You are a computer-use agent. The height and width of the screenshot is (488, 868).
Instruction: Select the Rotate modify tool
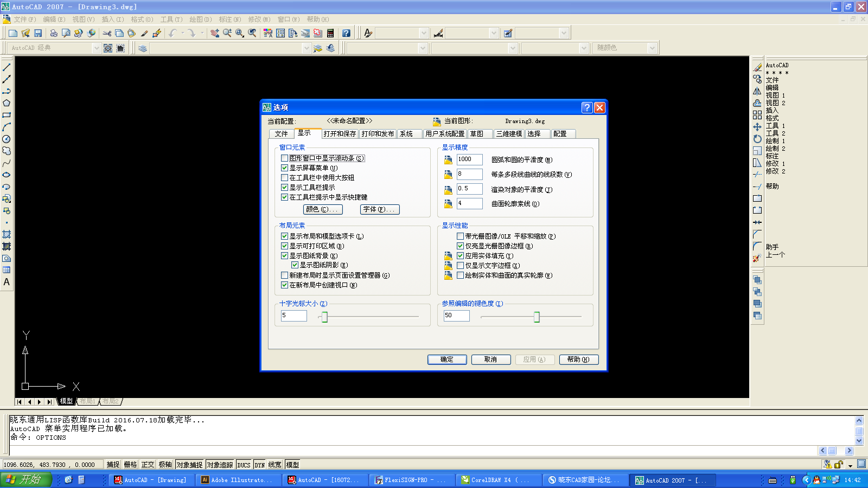[757, 139]
